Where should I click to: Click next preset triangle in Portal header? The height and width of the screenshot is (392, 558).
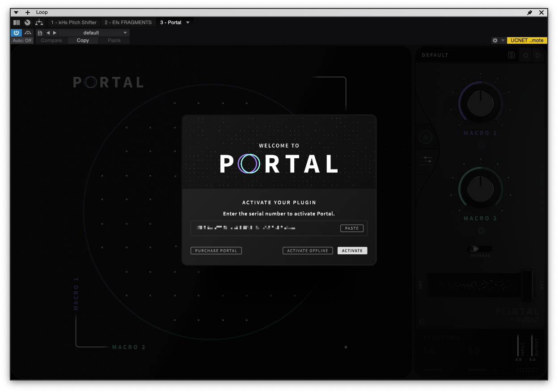pos(538,55)
